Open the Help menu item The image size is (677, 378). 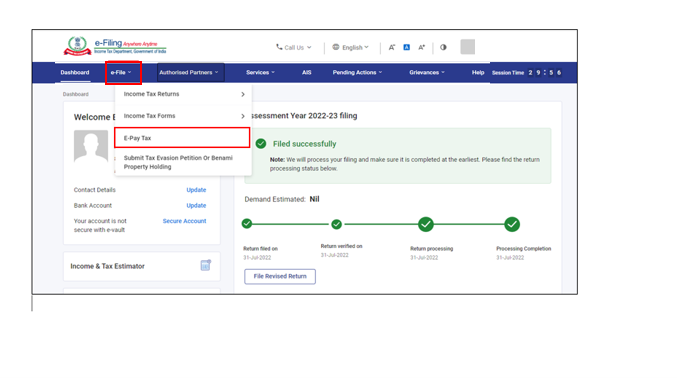(x=478, y=73)
